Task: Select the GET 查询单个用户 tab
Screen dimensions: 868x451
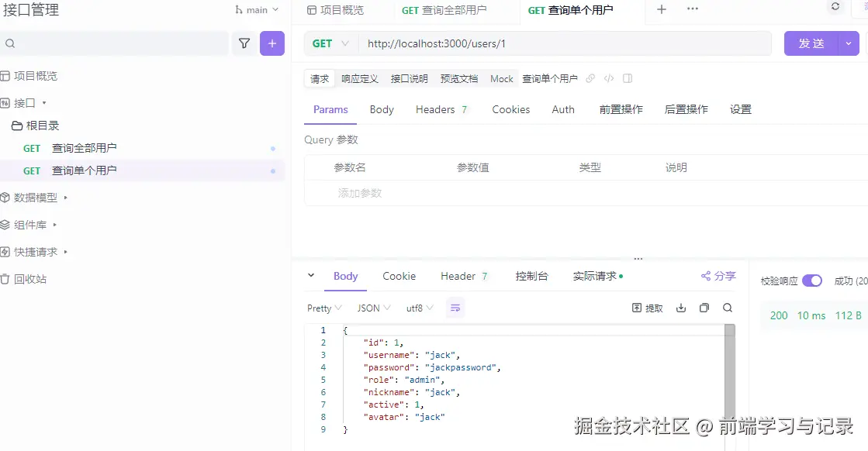Action: tap(570, 10)
